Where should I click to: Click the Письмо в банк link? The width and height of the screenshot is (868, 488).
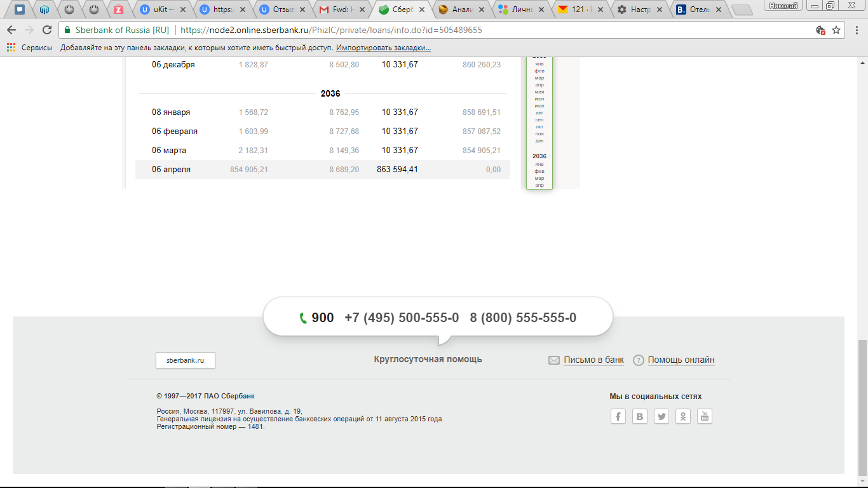tap(593, 360)
